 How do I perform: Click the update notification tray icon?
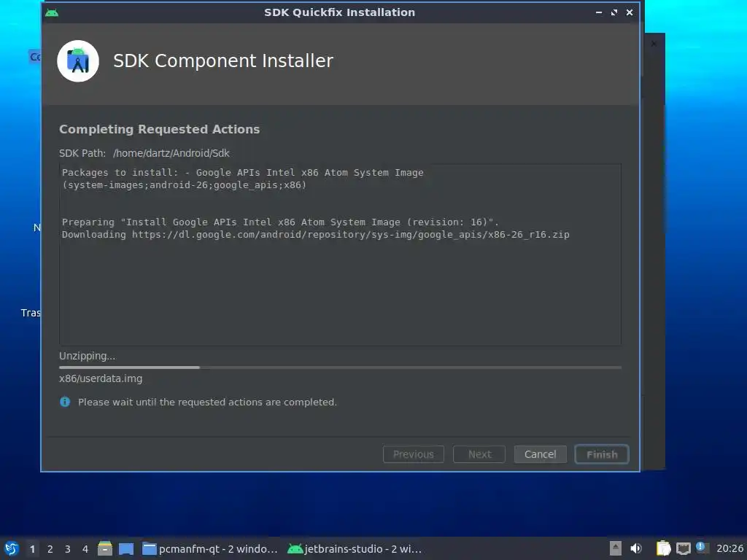tap(702, 548)
